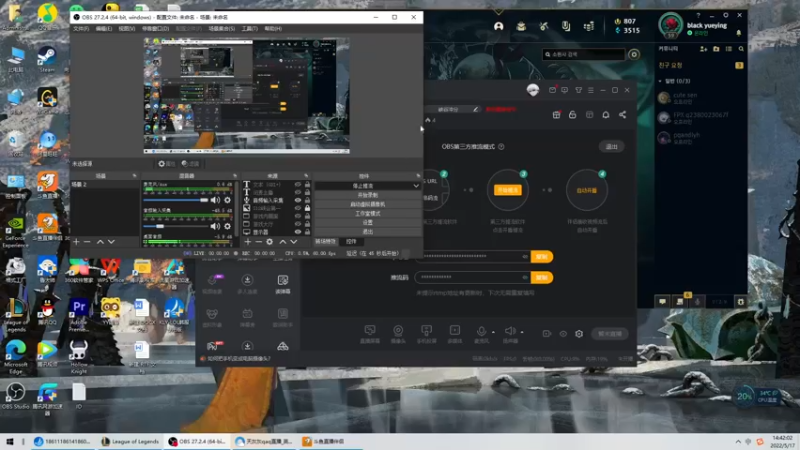Open League client profile icon in top bar
This screenshot has width=800, height=450.
point(498,26)
